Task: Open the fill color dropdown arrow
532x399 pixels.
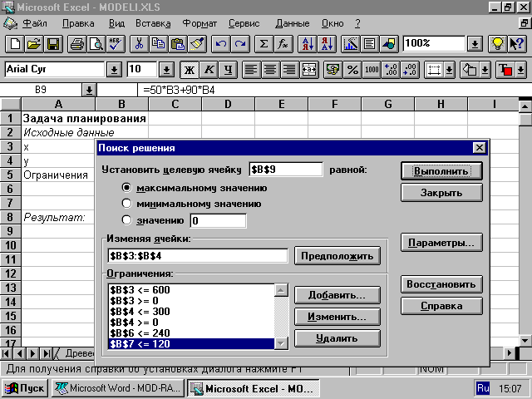Action: point(485,70)
